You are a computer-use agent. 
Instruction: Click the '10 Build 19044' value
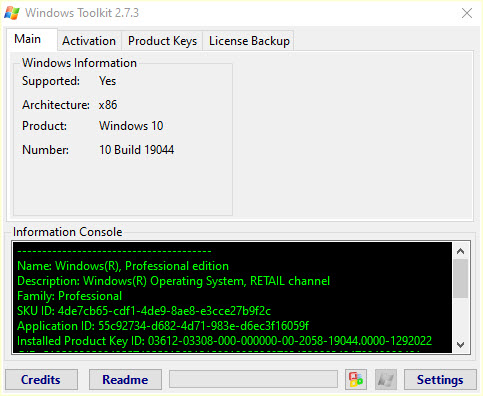point(136,150)
